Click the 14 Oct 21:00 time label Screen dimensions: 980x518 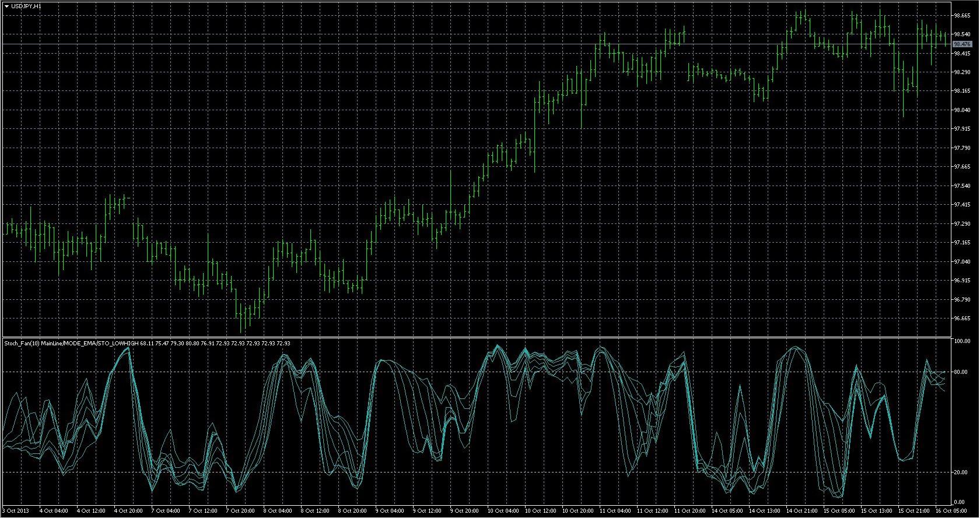tap(802, 510)
